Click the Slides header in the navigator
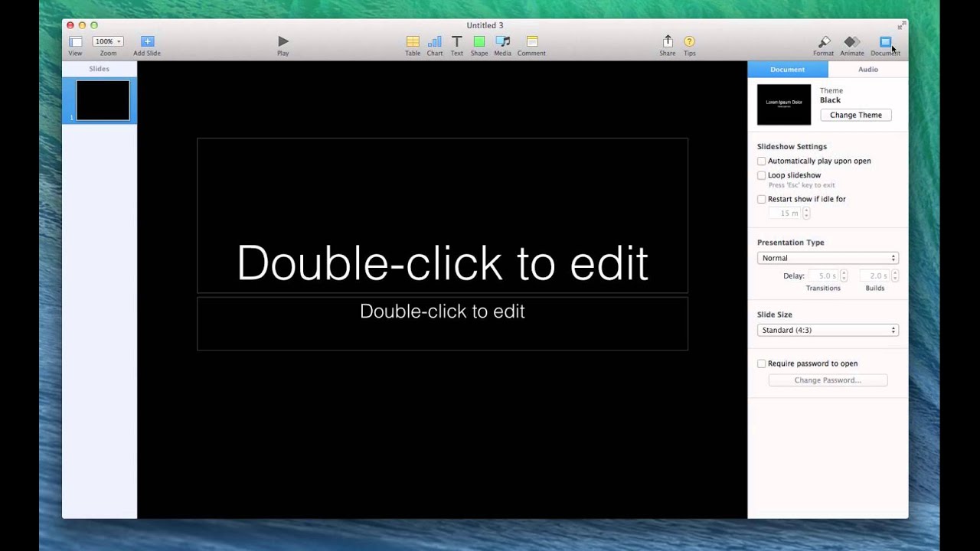The height and width of the screenshot is (551, 980). pos(99,69)
